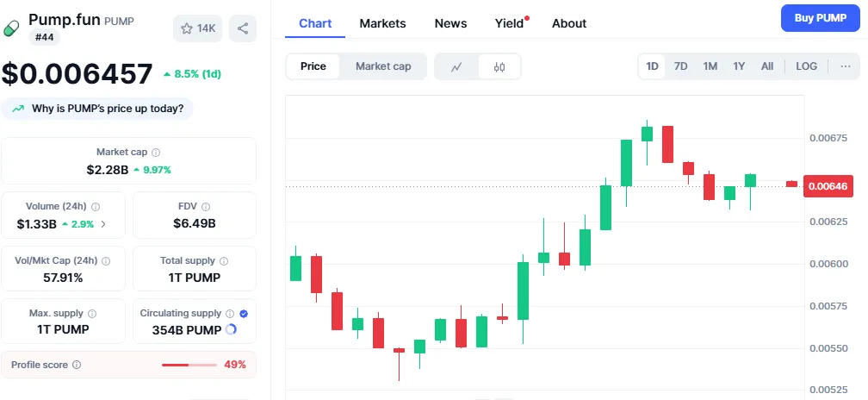Toggle chart to Market cap view
This screenshot has height=400, width=868.
click(383, 66)
